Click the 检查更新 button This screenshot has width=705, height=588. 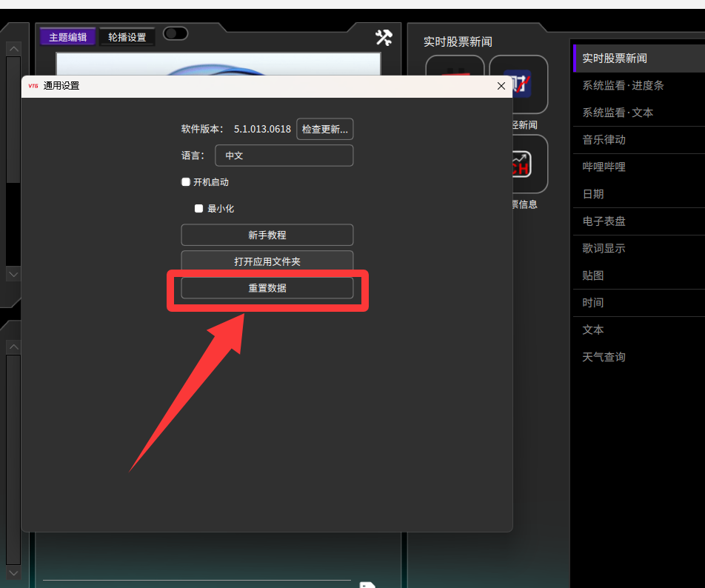(x=324, y=129)
